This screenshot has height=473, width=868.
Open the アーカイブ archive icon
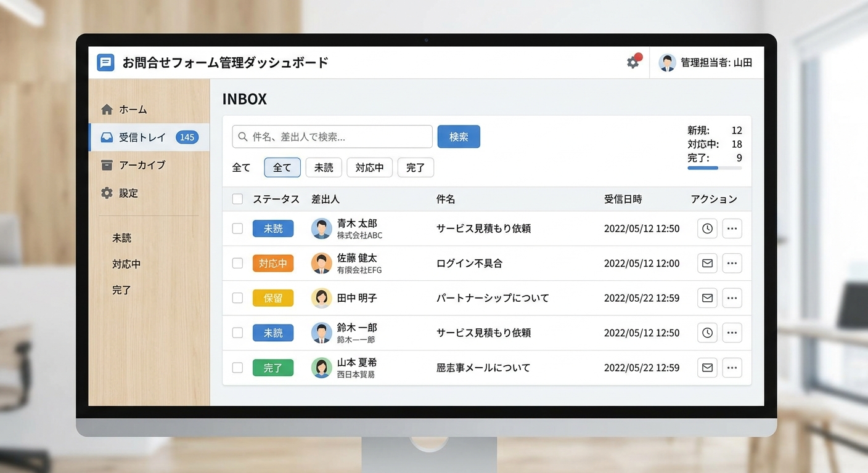coord(106,165)
